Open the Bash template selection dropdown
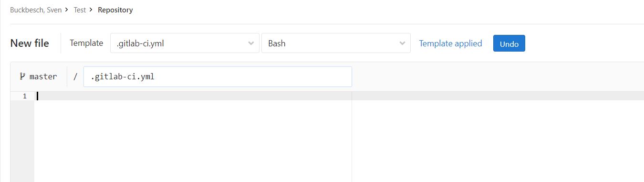644x182 pixels. click(336, 43)
